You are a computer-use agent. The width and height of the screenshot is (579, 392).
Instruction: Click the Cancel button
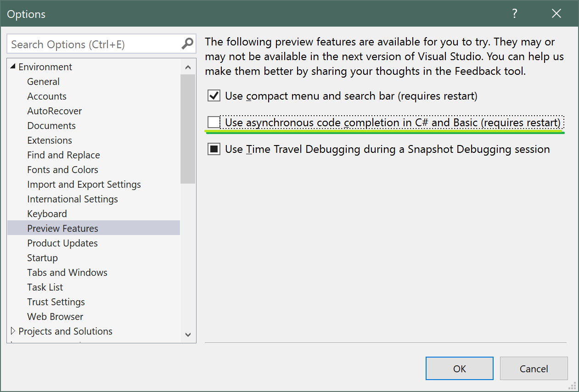click(534, 369)
